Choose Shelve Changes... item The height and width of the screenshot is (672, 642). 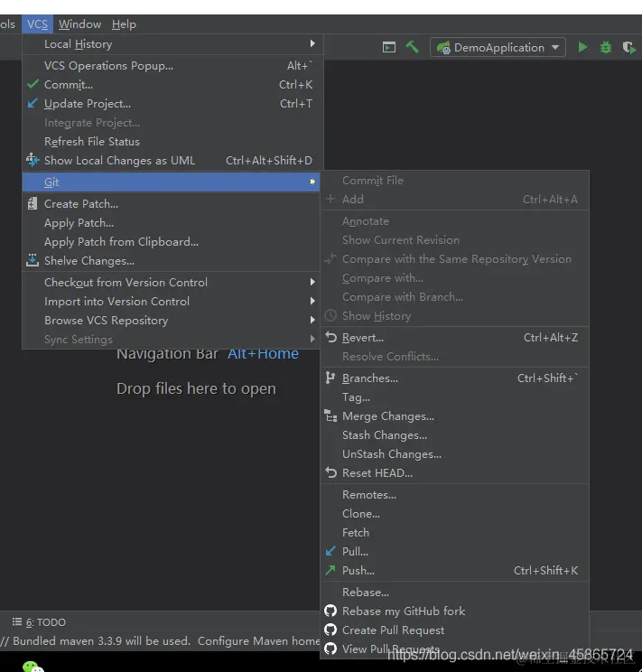172,260
